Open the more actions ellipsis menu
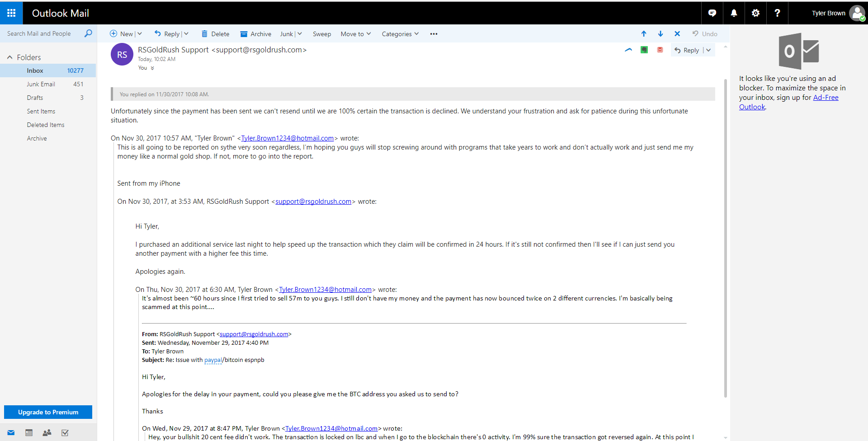 point(434,34)
